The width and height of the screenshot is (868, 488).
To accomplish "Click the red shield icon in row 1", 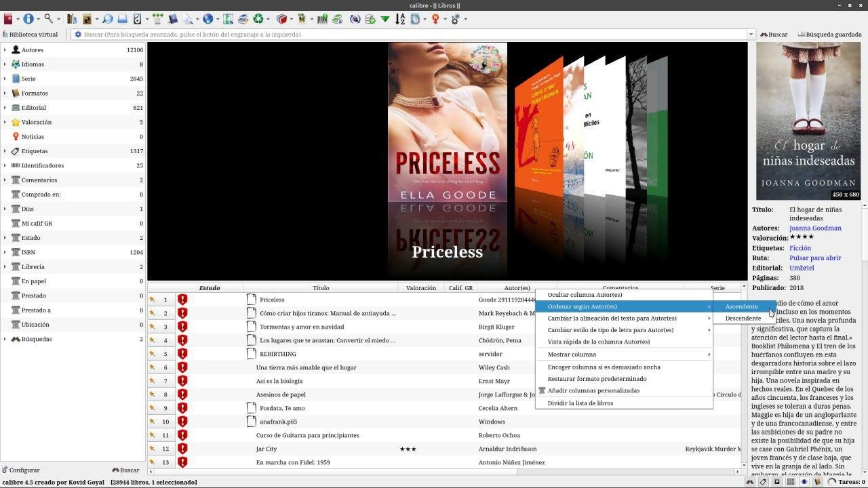I will tap(182, 300).
